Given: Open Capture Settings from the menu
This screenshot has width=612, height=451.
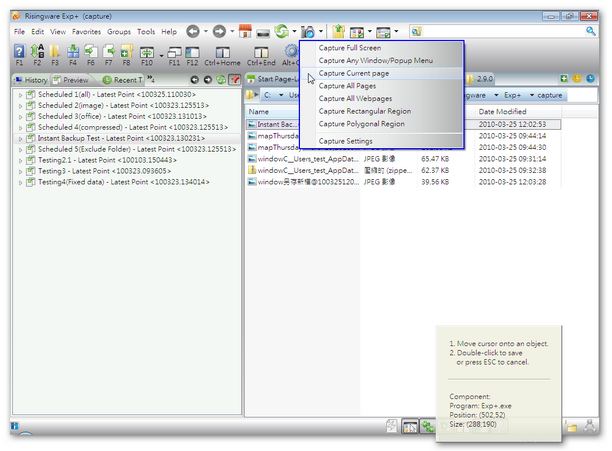Looking at the screenshot, I should coord(345,141).
